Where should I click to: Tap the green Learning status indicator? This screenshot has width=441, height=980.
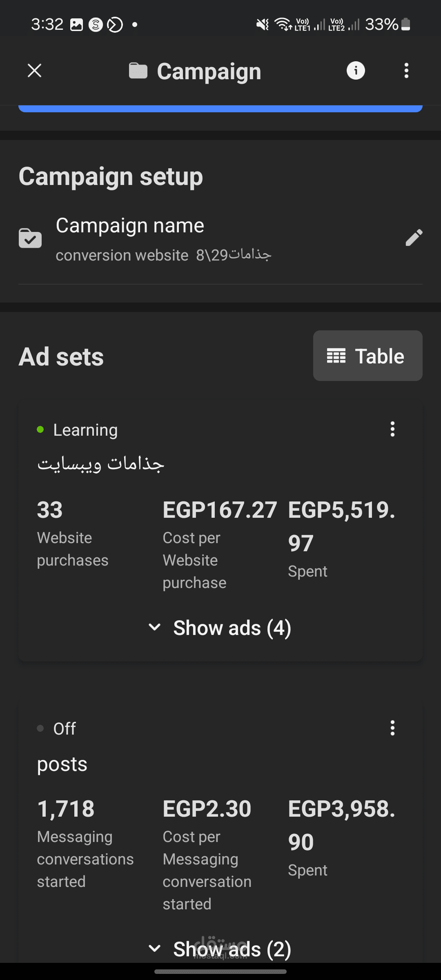40,430
